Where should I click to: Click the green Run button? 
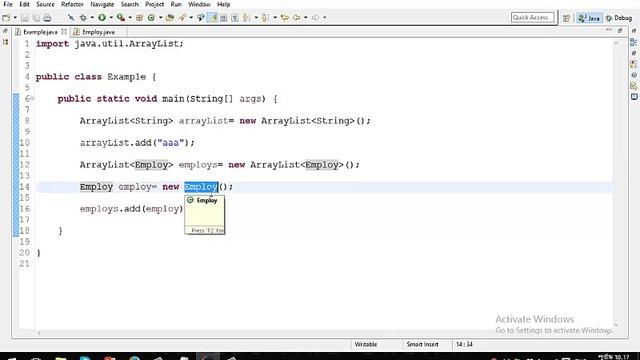102,18
